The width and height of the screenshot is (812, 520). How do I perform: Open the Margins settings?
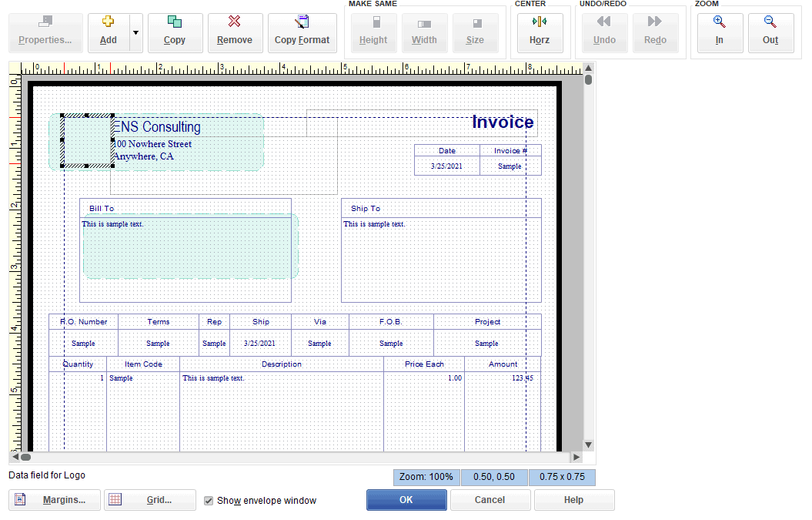[55, 500]
